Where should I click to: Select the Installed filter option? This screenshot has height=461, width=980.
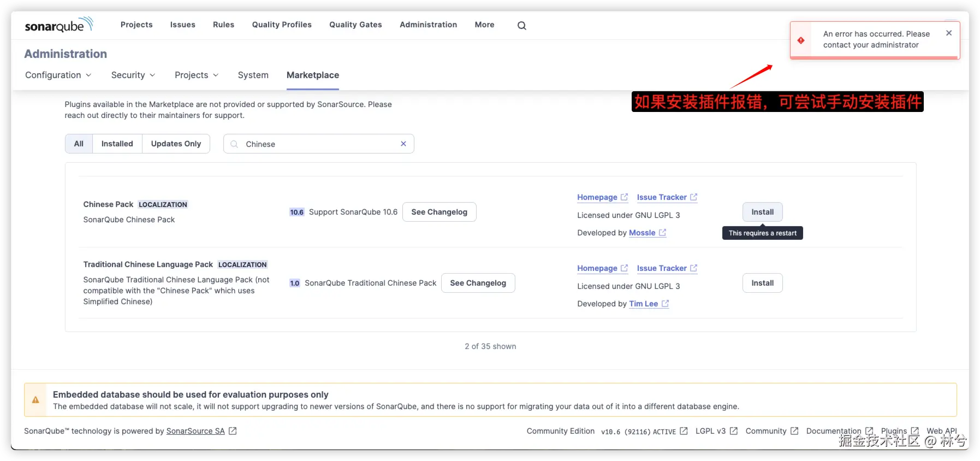(117, 144)
